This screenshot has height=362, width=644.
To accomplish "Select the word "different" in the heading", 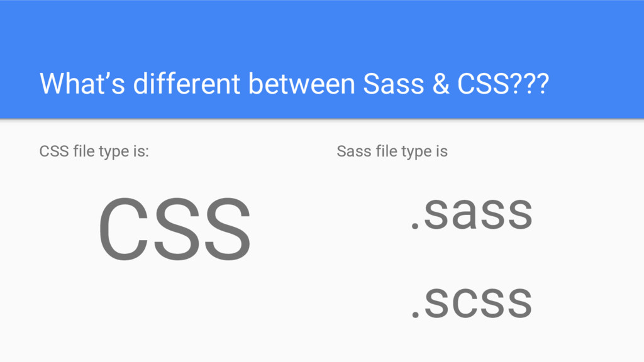I will [186, 84].
